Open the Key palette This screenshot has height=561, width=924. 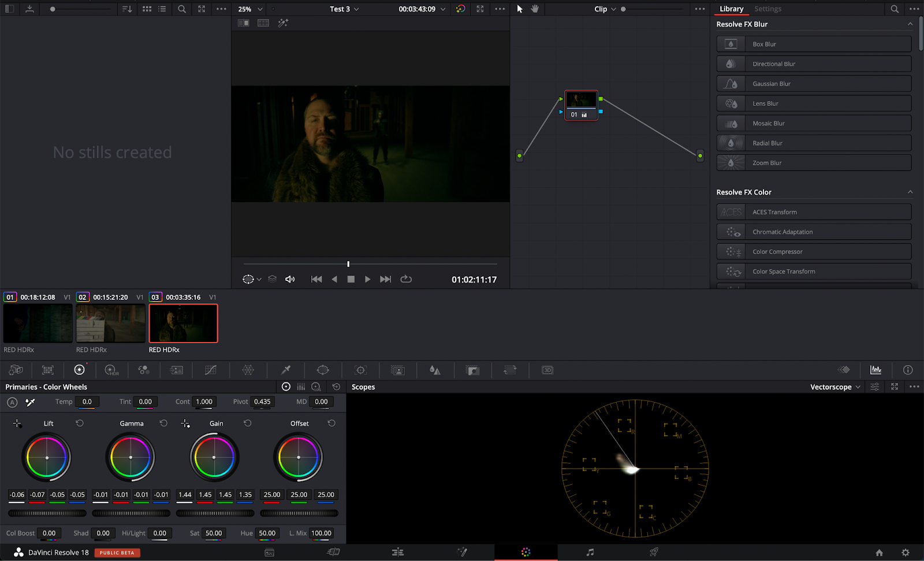(473, 370)
